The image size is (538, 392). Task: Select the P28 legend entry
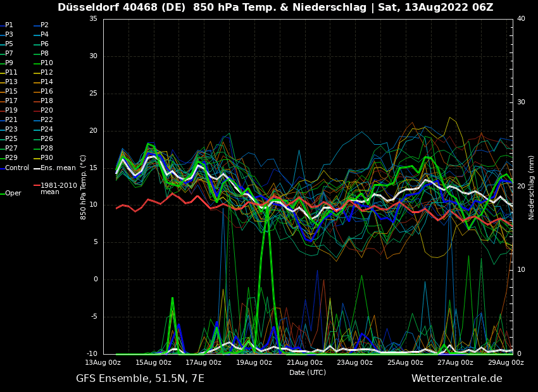click(x=47, y=149)
